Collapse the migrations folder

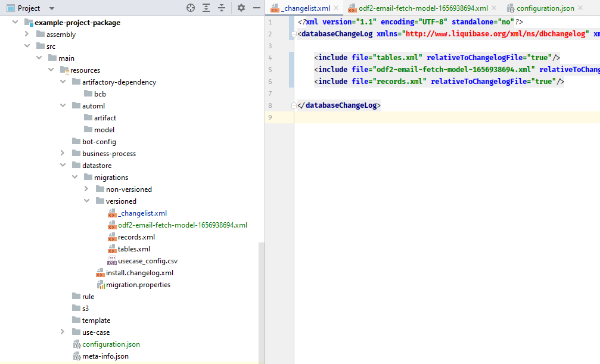tap(75, 177)
